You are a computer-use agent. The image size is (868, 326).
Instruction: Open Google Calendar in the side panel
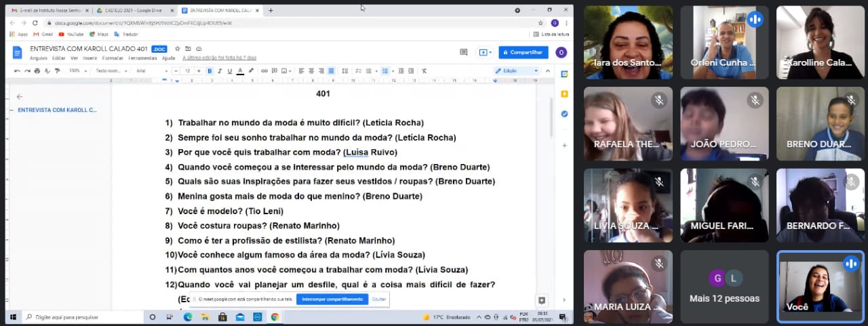564,74
